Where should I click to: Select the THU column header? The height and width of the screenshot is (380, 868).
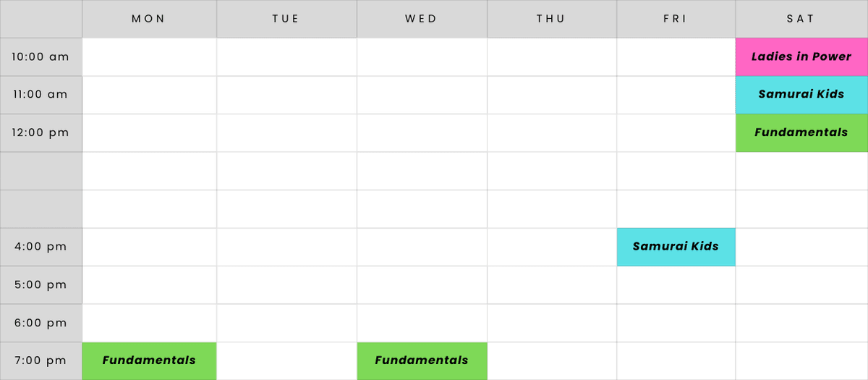pos(551,19)
